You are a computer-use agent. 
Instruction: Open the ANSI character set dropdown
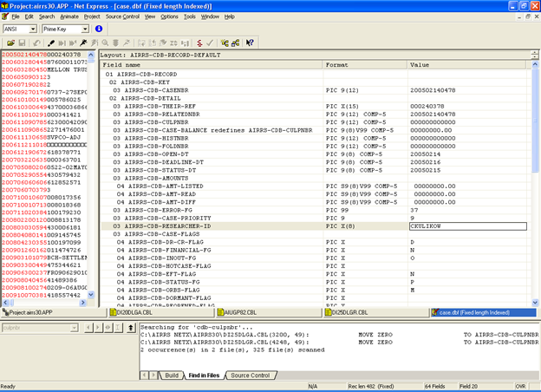33,29
